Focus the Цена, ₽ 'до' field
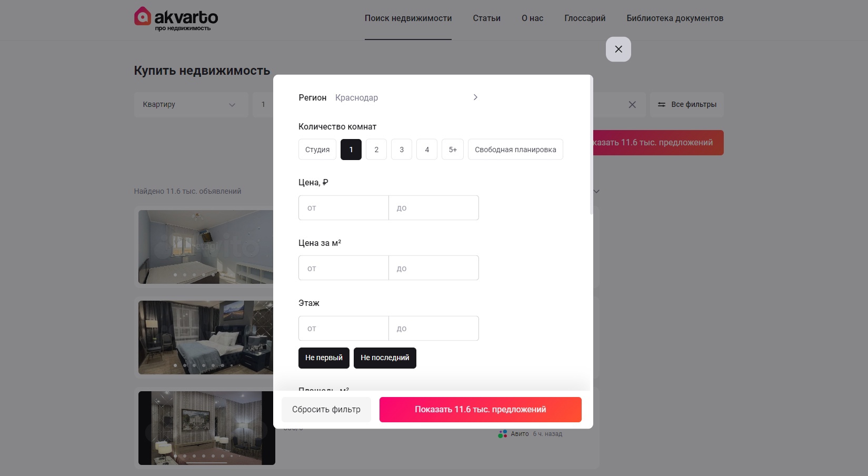The width and height of the screenshot is (868, 476). click(x=434, y=208)
